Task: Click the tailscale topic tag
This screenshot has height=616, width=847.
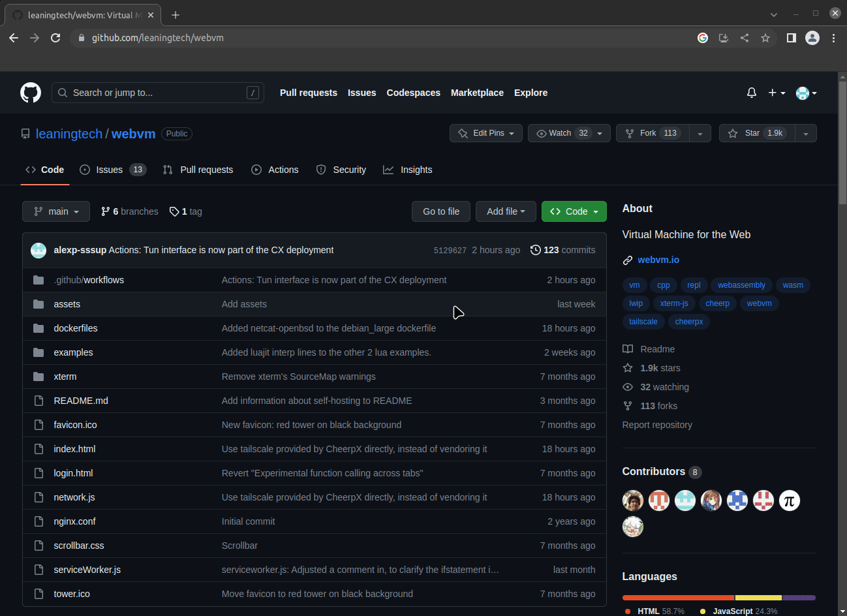Action: 643,322
